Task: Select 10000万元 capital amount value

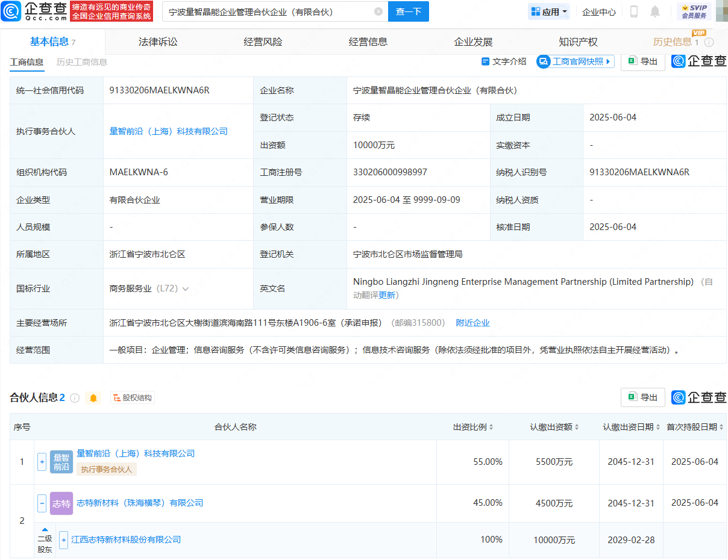Action: tap(374, 145)
